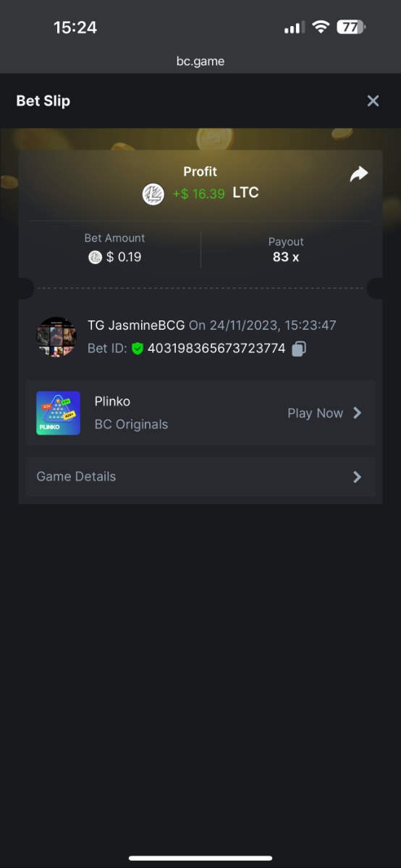Click the small LTC coin by Bet Amount
The height and width of the screenshot is (868, 401).
[95, 257]
